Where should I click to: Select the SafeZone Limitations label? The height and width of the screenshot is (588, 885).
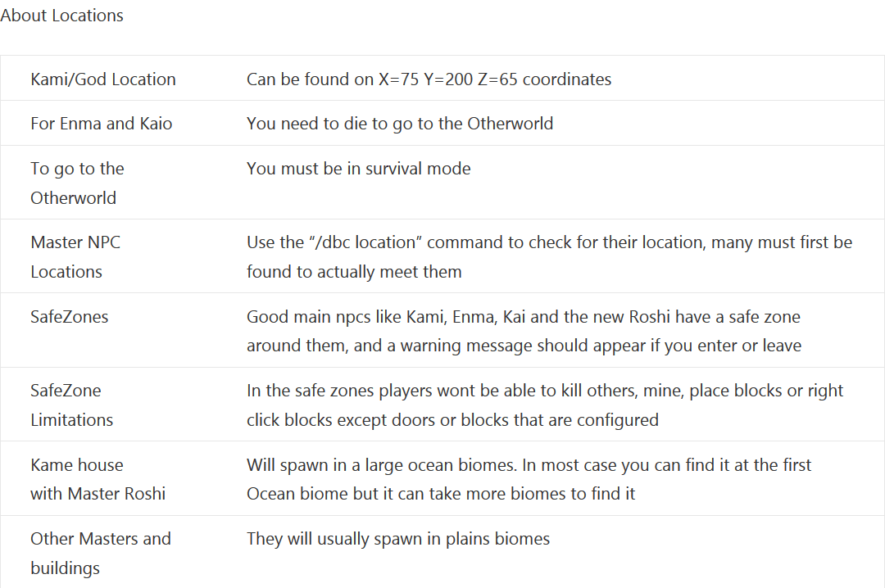(71, 405)
